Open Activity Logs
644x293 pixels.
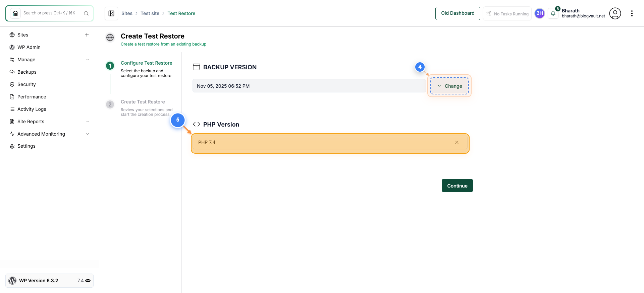click(32, 109)
